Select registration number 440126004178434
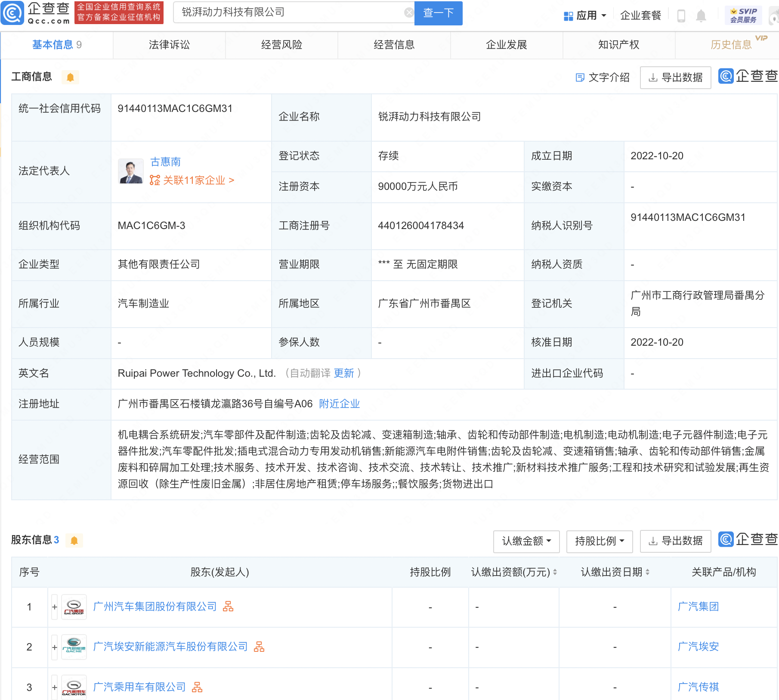The height and width of the screenshot is (700, 779). pos(421,226)
